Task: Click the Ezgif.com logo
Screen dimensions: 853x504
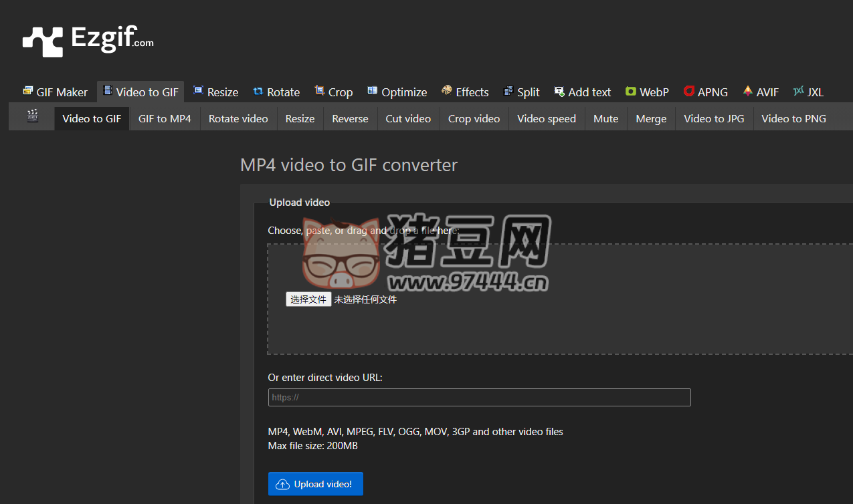Action: coord(87,40)
